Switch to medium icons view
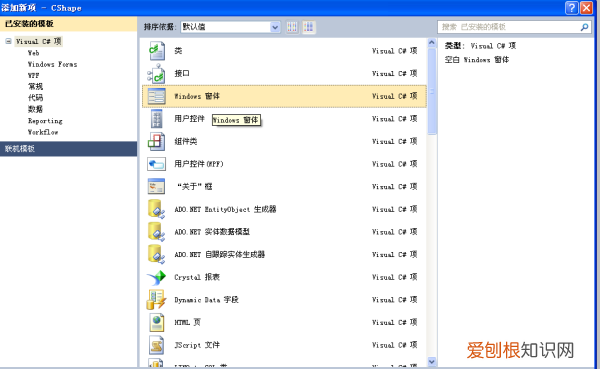The width and height of the screenshot is (600, 369). pyautogui.click(x=309, y=27)
